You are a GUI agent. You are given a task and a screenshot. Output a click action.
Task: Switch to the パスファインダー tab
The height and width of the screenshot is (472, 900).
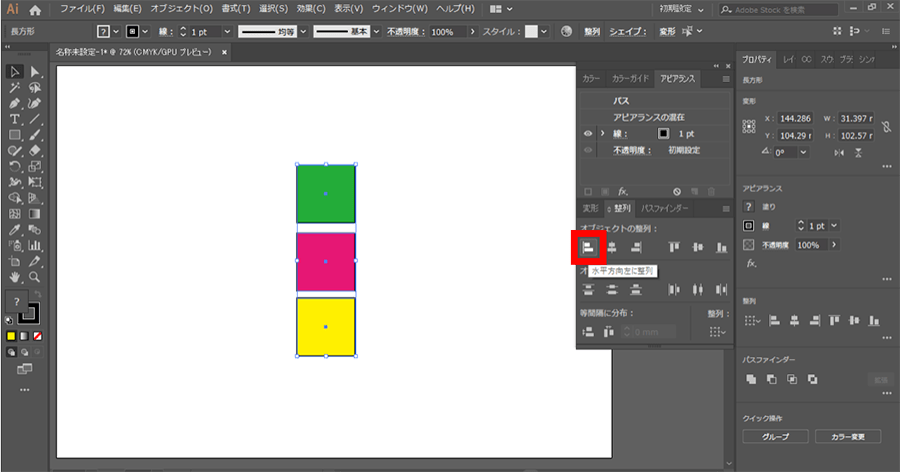click(x=665, y=208)
